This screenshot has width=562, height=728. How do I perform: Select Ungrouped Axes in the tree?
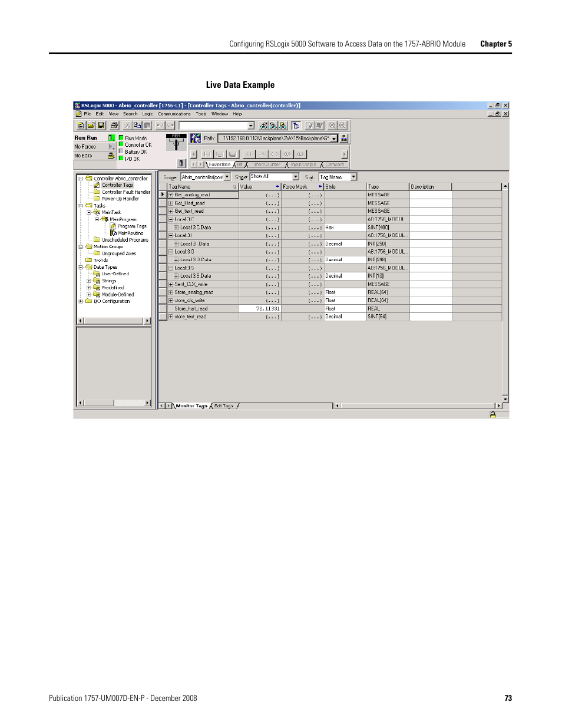(118, 253)
